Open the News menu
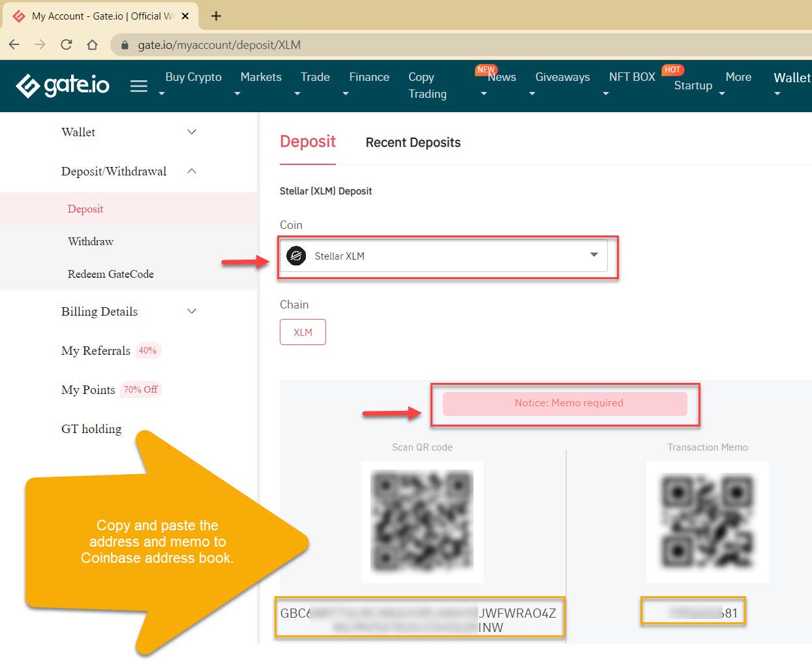Viewport: 812px width, 662px height. tap(502, 77)
